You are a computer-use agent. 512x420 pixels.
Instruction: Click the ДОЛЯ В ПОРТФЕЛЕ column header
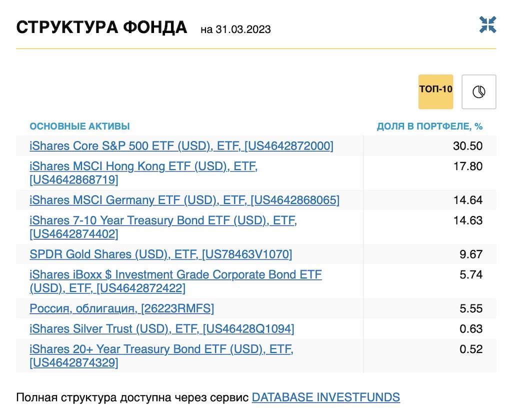[429, 126]
